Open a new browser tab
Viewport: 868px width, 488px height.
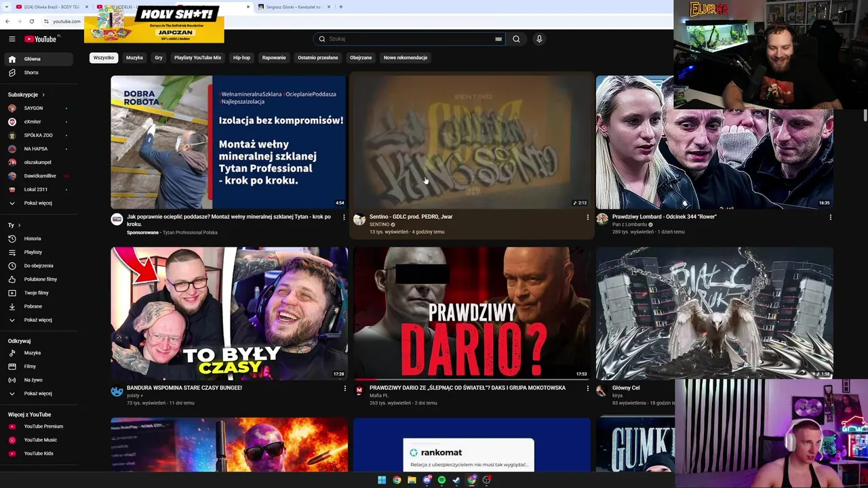(x=341, y=7)
